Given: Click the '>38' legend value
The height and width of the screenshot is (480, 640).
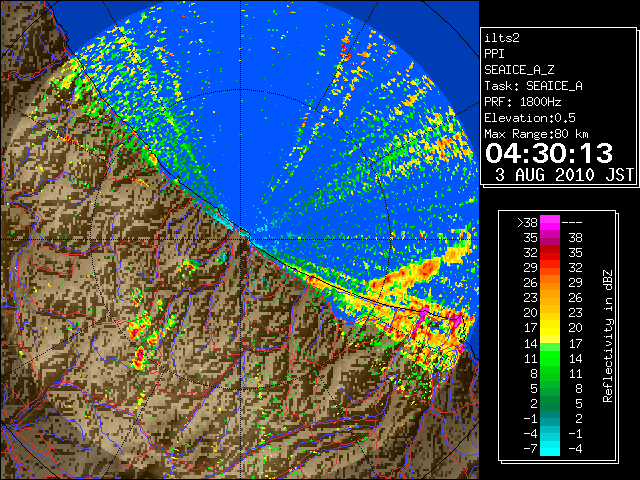Looking at the screenshot, I should coord(527,222).
